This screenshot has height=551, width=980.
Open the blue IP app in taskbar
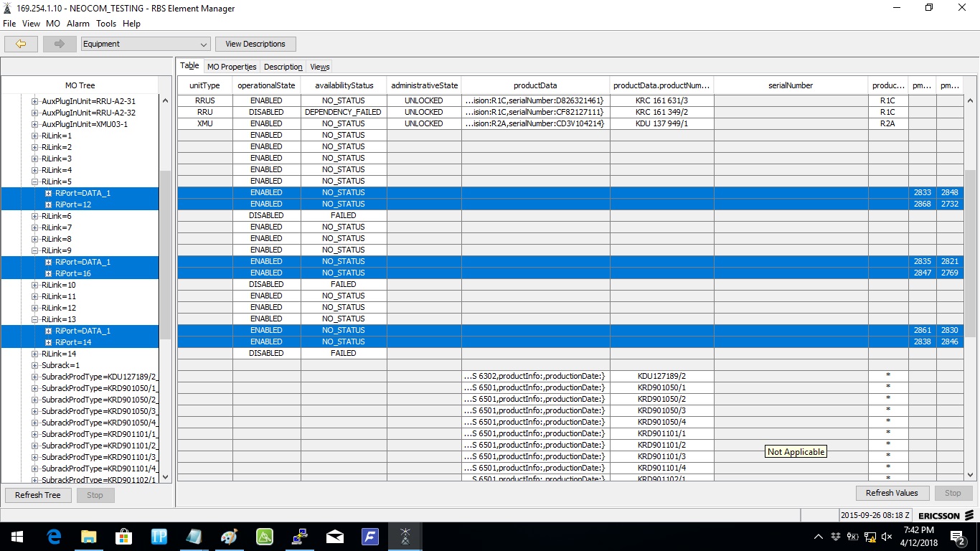click(x=159, y=536)
